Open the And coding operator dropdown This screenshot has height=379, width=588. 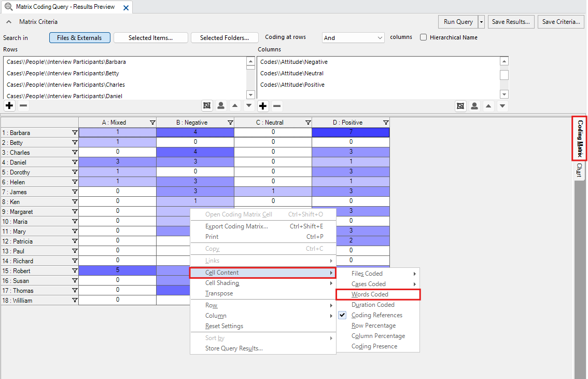[x=353, y=37]
